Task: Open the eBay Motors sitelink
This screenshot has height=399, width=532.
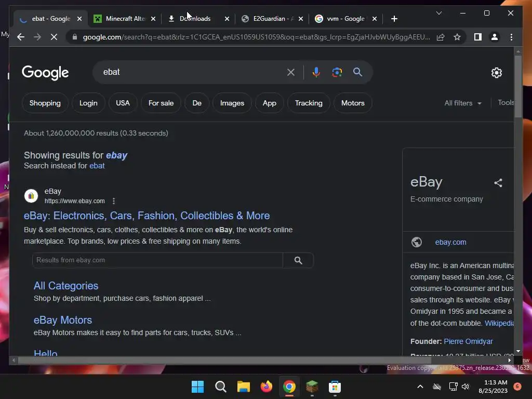Action: (63, 320)
